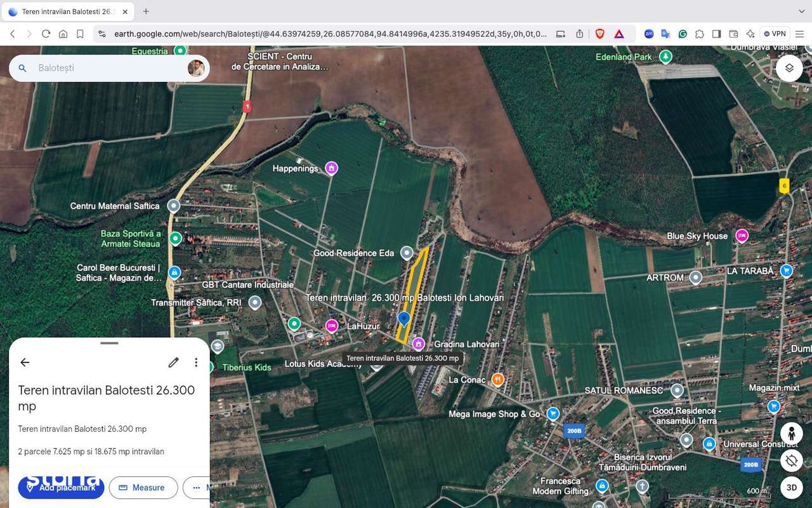This screenshot has height=508, width=812.
Task: Click the search magnifier in the Balotești box
Action: (x=22, y=68)
